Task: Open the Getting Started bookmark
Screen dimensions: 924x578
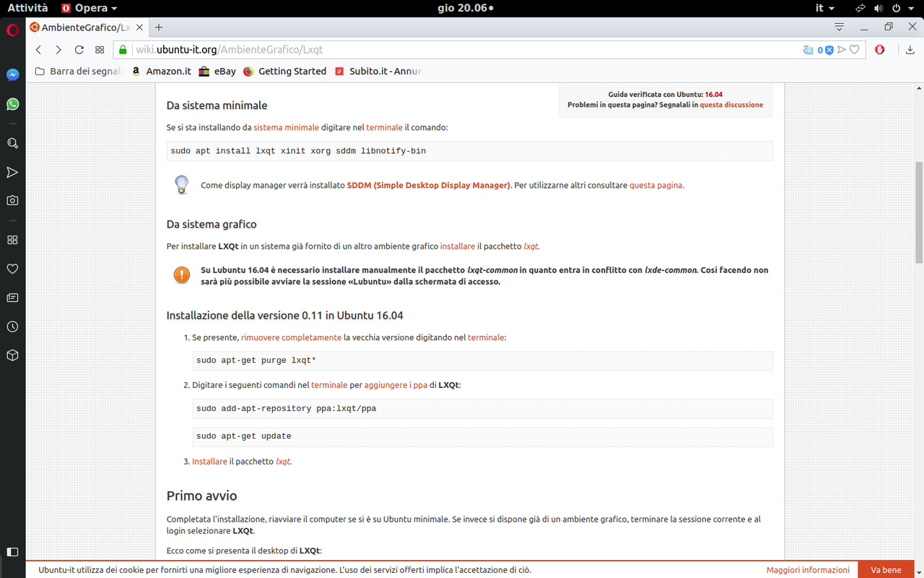Action: [x=284, y=71]
